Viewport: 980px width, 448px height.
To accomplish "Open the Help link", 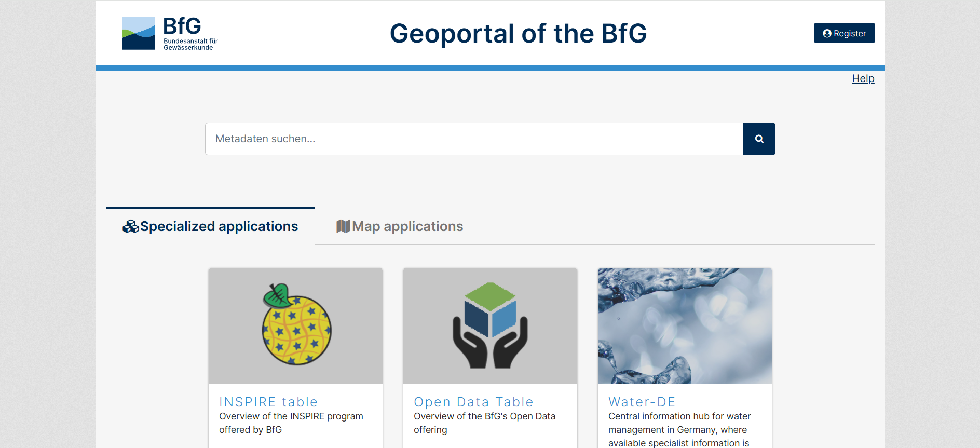I will [863, 78].
